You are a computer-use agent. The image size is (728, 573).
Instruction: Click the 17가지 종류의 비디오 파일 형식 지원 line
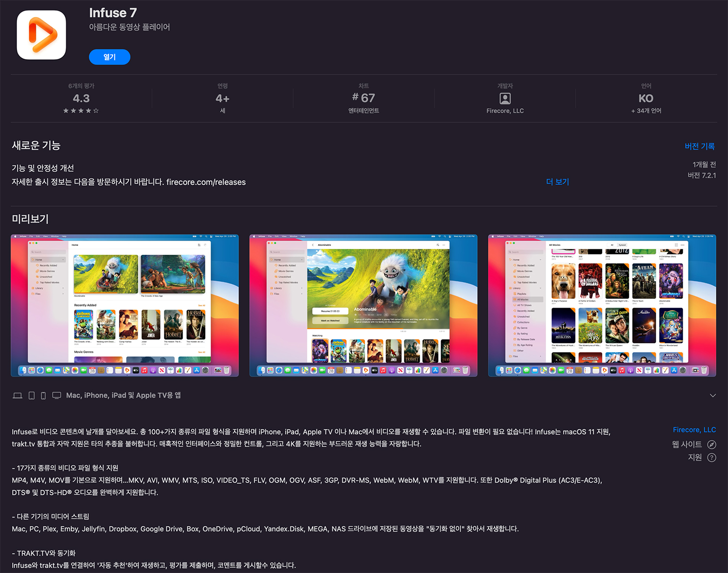(x=65, y=468)
